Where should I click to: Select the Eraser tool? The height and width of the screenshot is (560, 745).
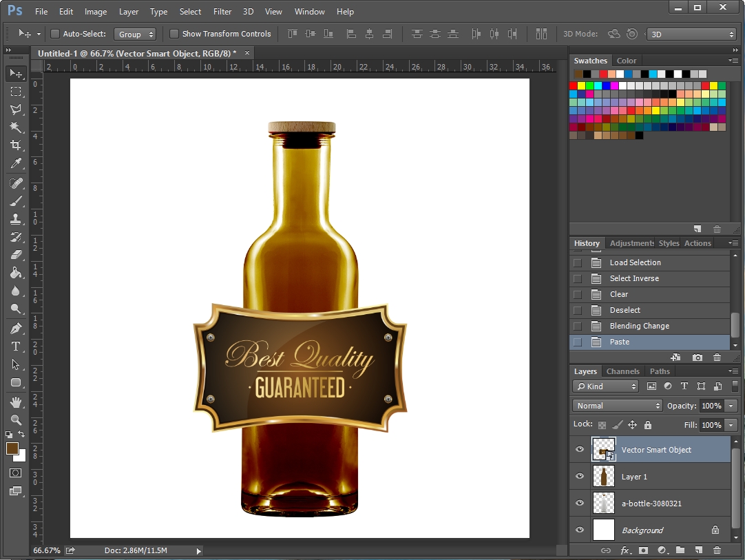pos(16,255)
